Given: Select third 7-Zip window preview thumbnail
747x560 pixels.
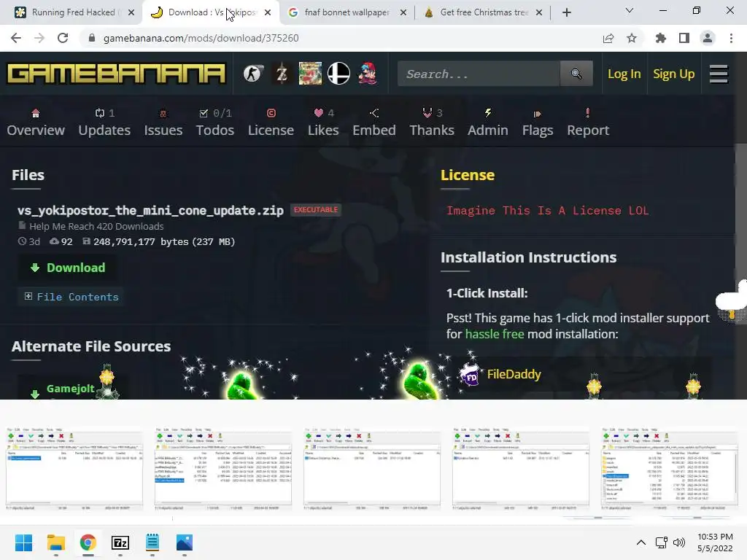Looking at the screenshot, I should click(371, 469).
